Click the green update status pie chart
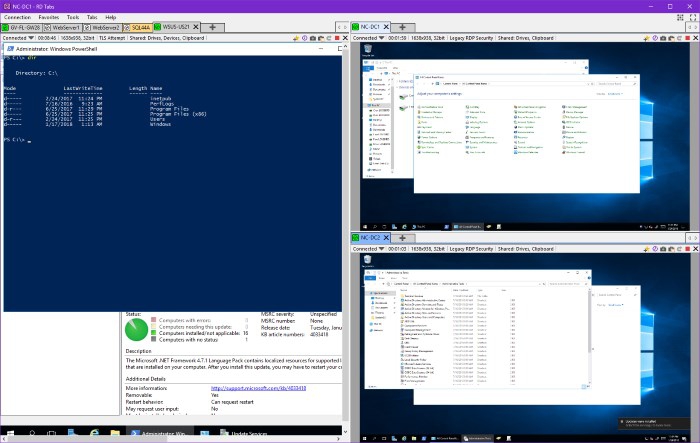The height and width of the screenshot is (443, 700). coord(136,328)
